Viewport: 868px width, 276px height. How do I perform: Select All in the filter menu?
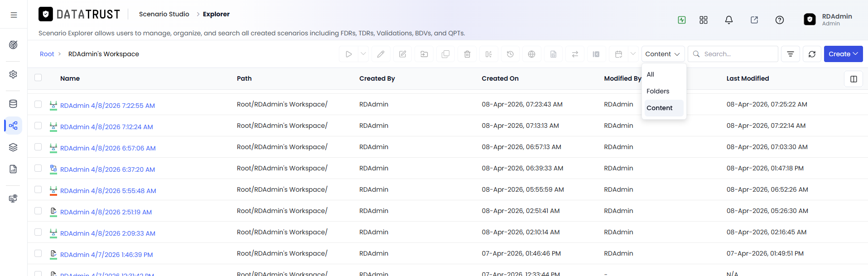(x=664, y=74)
